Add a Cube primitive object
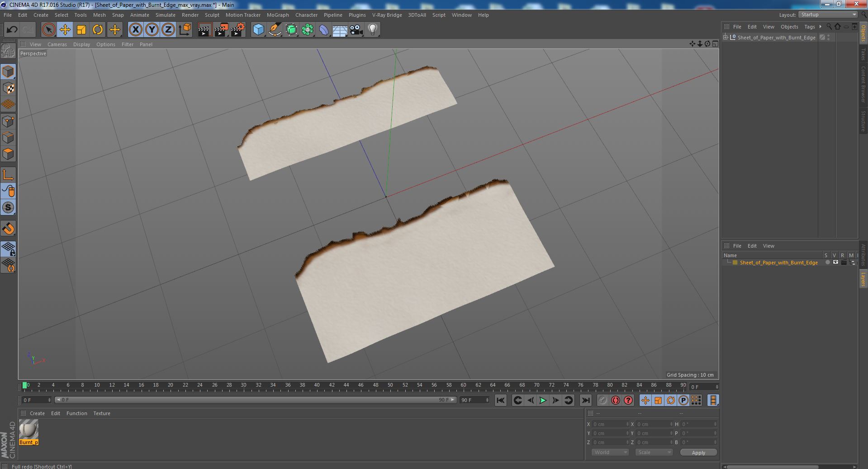868x469 pixels. (258, 30)
